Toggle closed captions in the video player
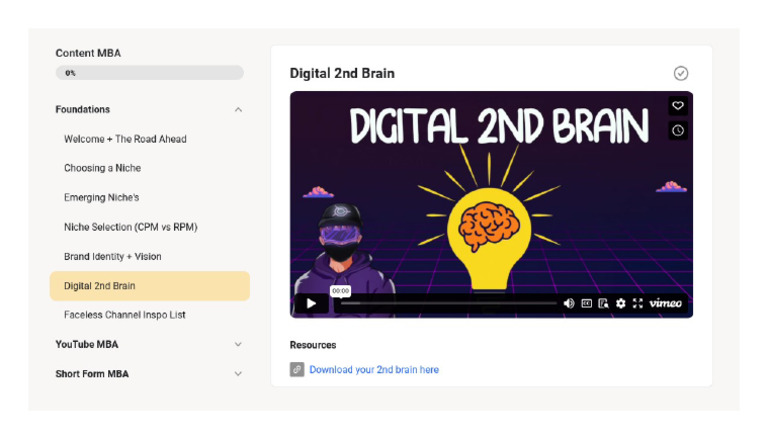The width and height of the screenshot is (768, 439). [x=586, y=303]
